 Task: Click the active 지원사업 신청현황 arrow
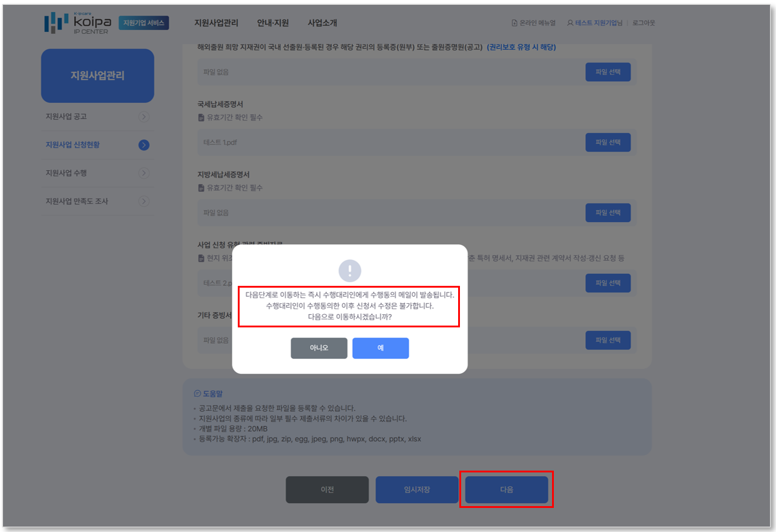[x=144, y=145]
